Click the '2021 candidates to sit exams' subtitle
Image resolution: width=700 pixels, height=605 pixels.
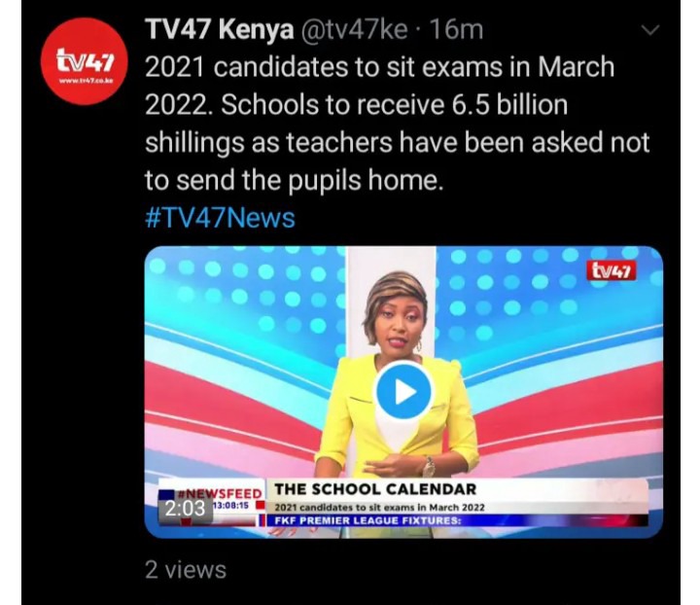pyautogui.click(x=379, y=508)
